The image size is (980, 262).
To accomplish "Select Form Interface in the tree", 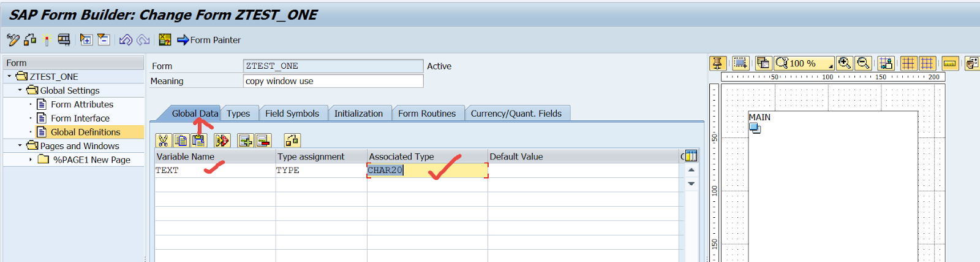I will click(80, 118).
